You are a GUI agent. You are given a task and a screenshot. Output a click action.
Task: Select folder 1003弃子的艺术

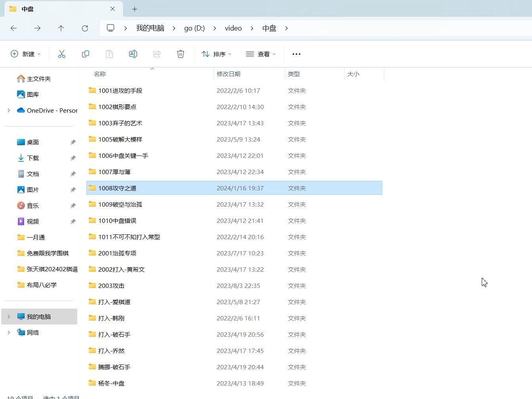[x=234, y=123]
